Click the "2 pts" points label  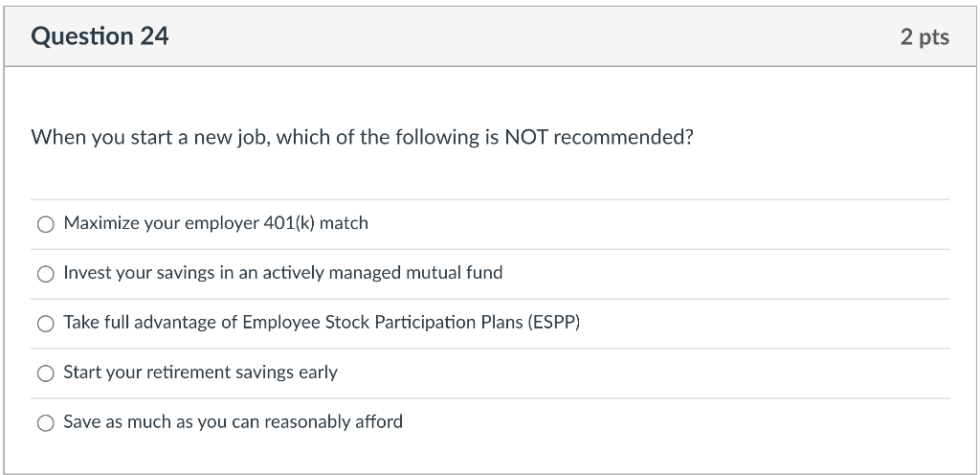pos(924,36)
